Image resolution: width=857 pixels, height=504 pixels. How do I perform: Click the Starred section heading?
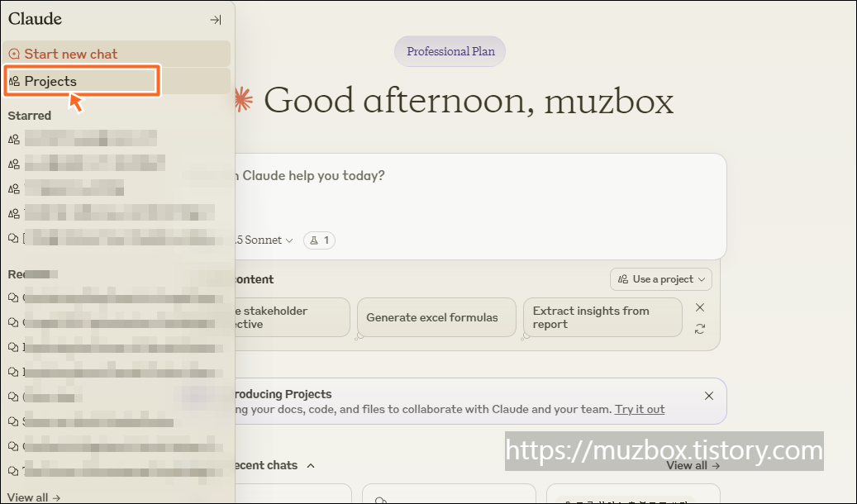(x=30, y=116)
